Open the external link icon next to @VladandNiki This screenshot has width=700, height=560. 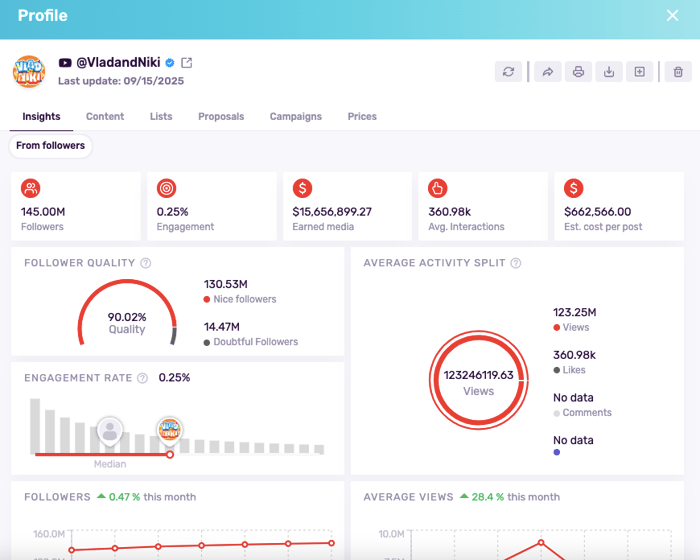coord(187,63)
